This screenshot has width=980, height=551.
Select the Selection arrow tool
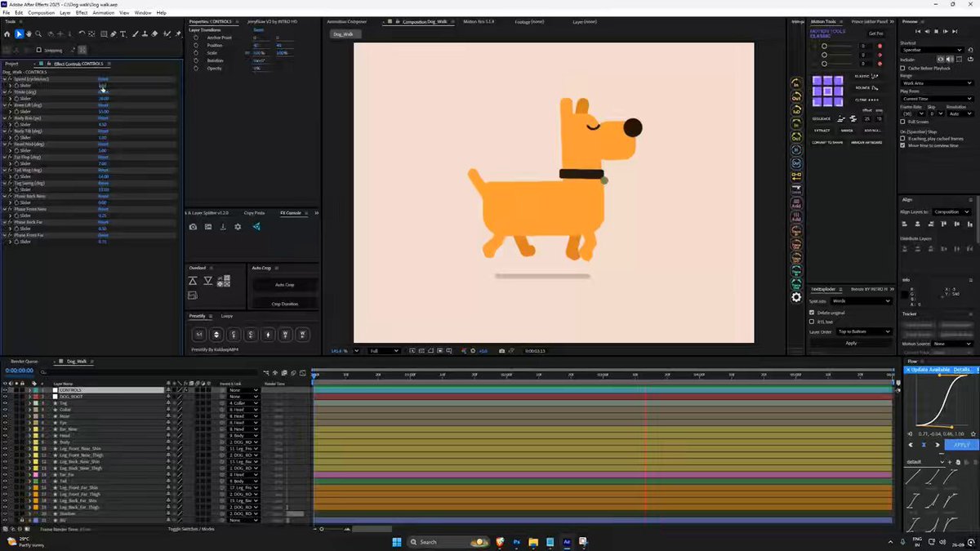pos(19,34)
